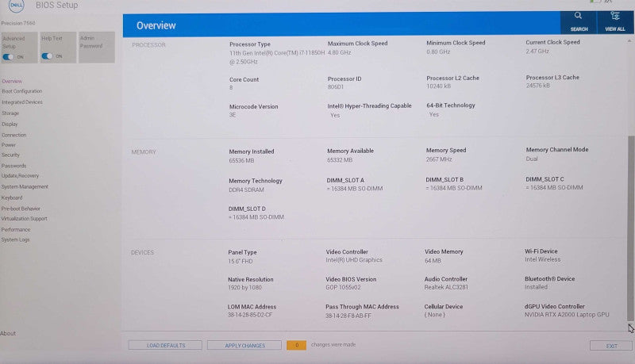
Task: Click Native Resolution 1920 by 1080 value
Action: pos(244,288)
